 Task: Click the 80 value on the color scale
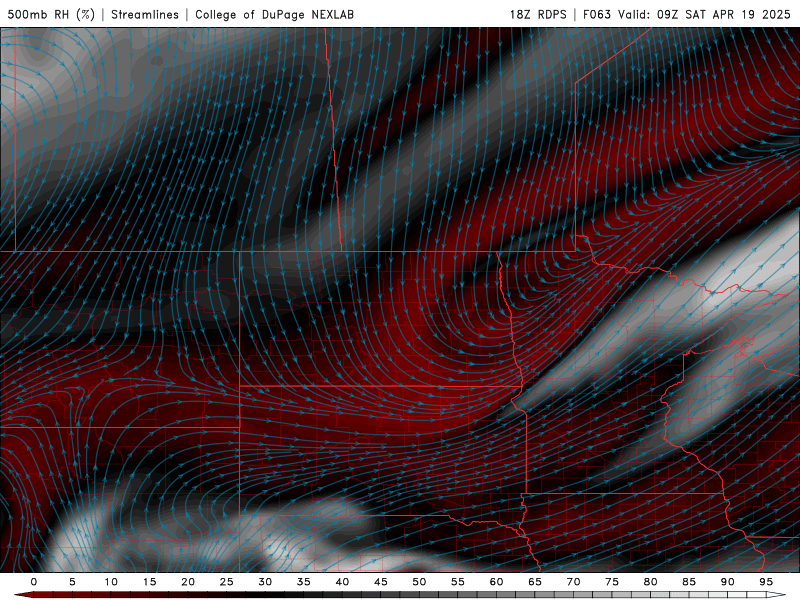(x=650, y=582)
